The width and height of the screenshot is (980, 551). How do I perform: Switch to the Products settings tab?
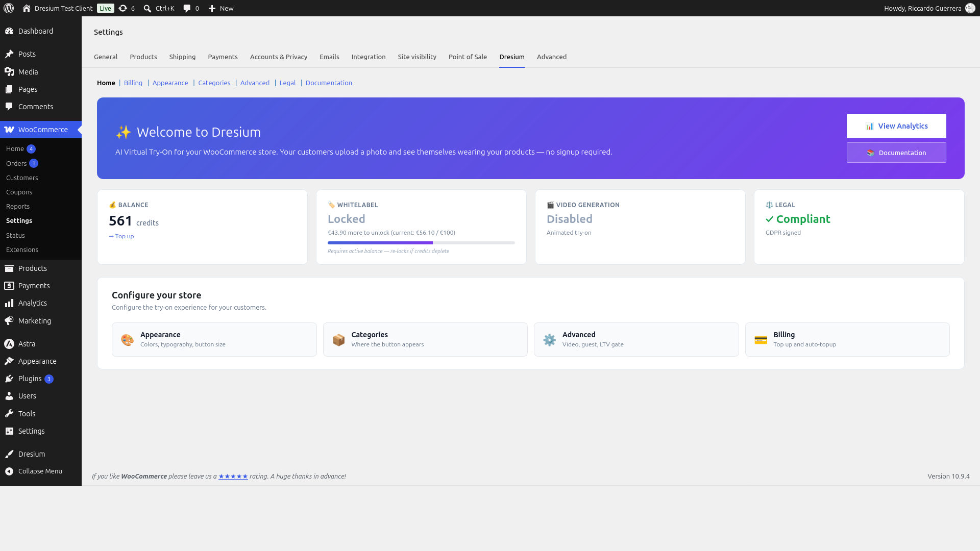(x=143, y=57)
